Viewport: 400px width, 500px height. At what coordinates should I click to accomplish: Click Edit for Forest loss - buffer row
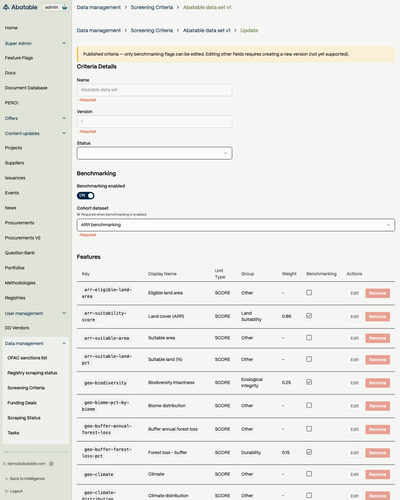tap(354, 453)
